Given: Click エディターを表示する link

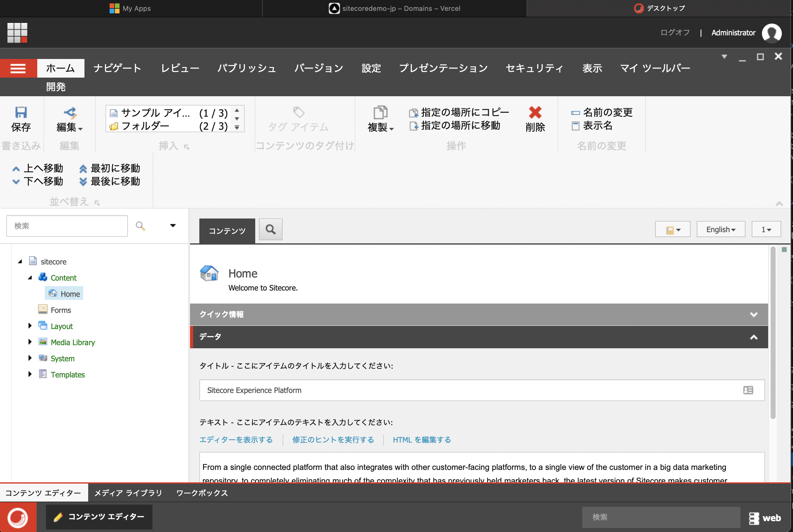Looking at the screenshot, I should coord(236,440).
